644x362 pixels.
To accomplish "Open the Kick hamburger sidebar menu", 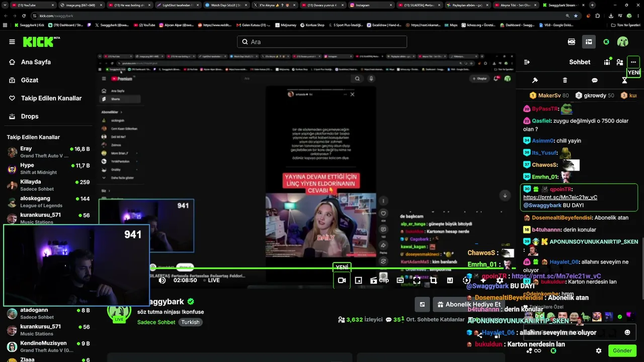I will (x=12, y=42).
